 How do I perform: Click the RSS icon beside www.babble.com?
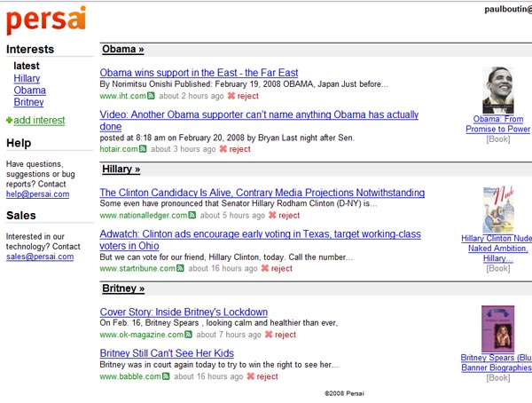click(166, 376)
